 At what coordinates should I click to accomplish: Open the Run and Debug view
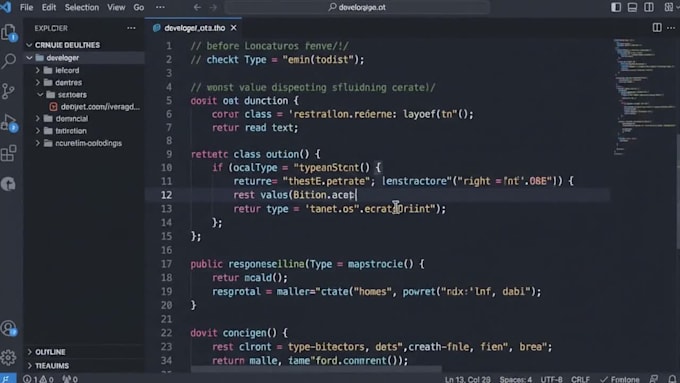9,122
